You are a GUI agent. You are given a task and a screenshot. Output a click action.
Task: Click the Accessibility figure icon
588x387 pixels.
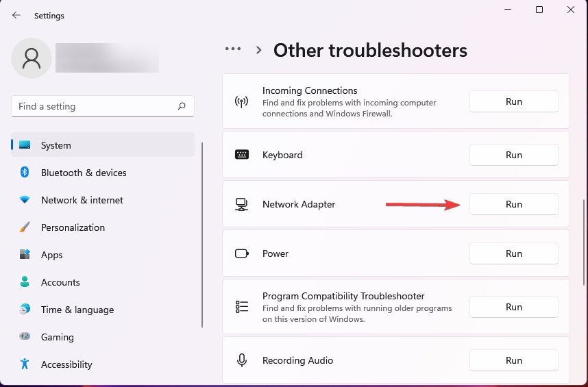tap(25, 364)
